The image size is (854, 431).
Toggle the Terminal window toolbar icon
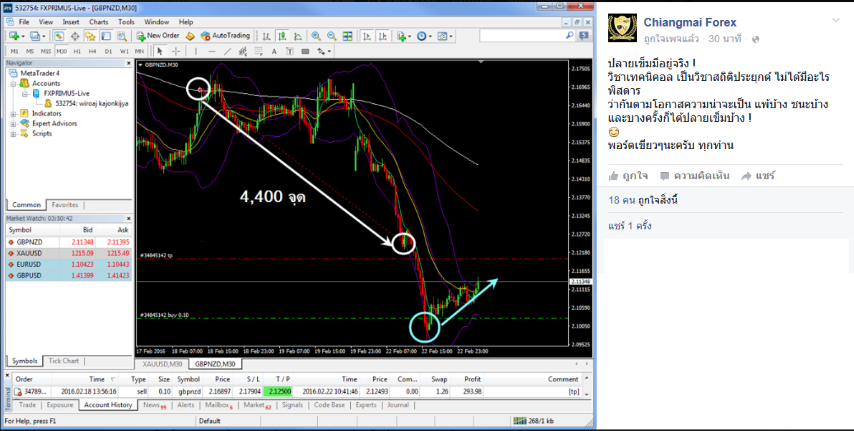click(x=106, y=36)
